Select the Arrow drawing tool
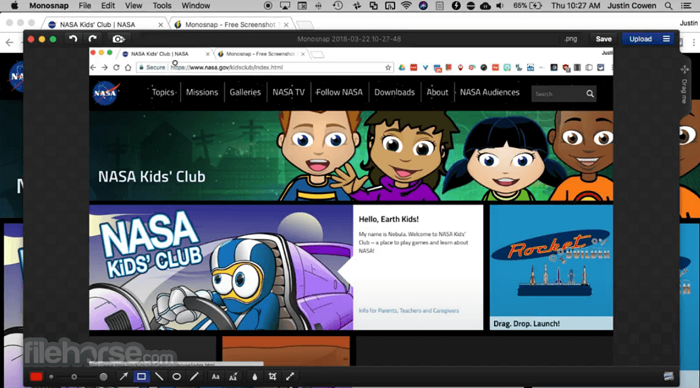The height and width of the screenshot is (388, 700). coord(124,376)
